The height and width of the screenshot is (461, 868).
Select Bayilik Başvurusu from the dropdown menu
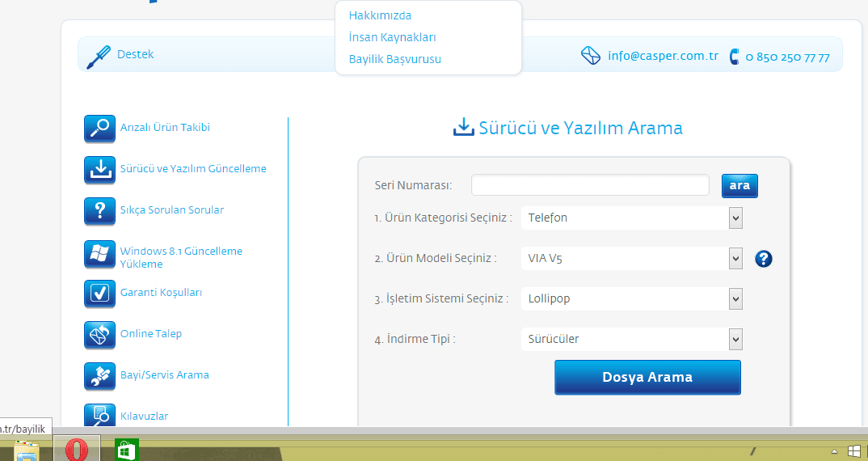click(394, 59)
